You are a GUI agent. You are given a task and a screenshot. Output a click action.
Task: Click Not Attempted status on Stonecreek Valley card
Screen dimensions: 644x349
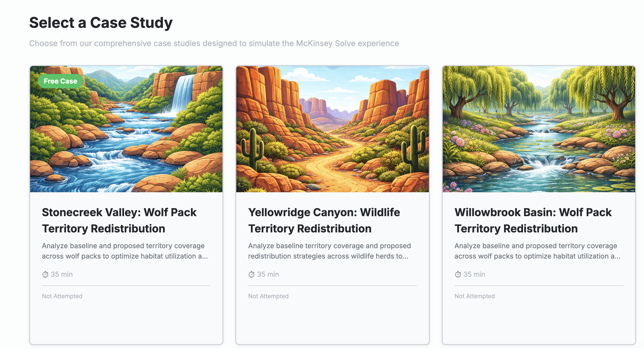pyautogui.click(x=62, y=296)
